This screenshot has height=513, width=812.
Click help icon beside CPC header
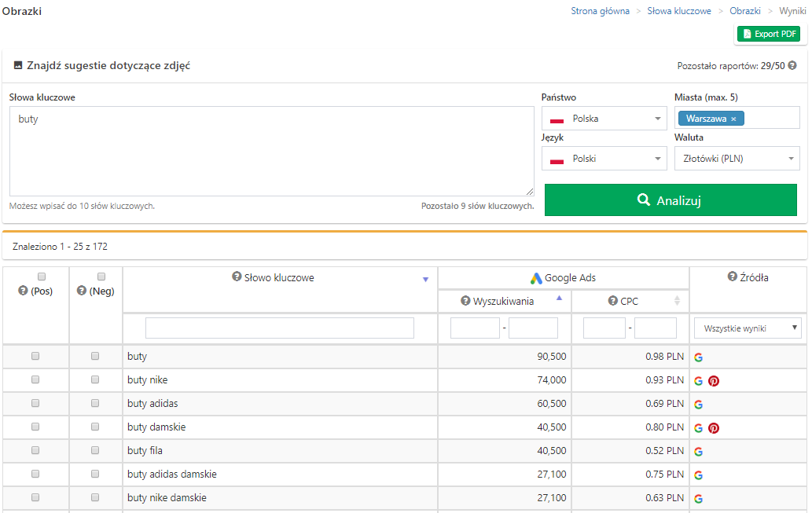[x=613, y=301]
